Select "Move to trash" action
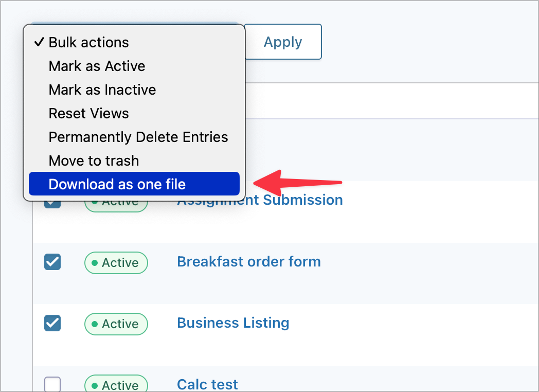539x392 pixels. tap(94, 161)
